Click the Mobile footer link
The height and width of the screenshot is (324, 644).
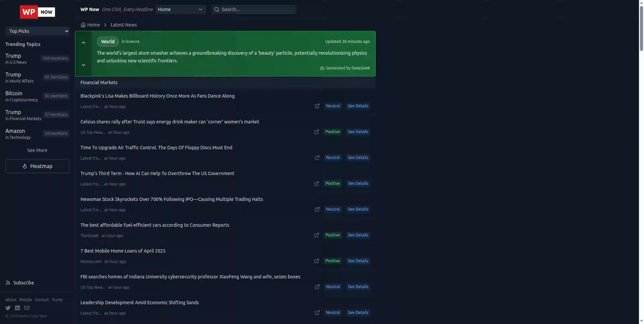click(x=25, y=300)
